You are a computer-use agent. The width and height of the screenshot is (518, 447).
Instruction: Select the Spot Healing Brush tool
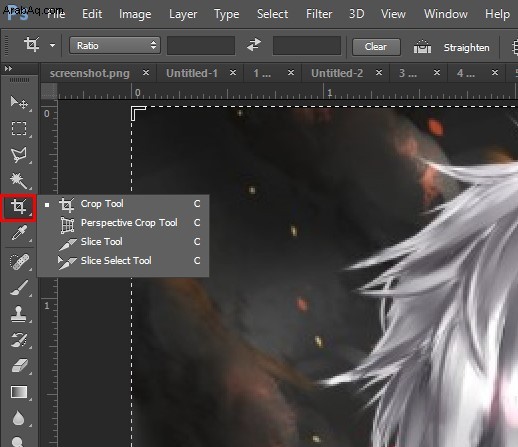click(19, 262)
